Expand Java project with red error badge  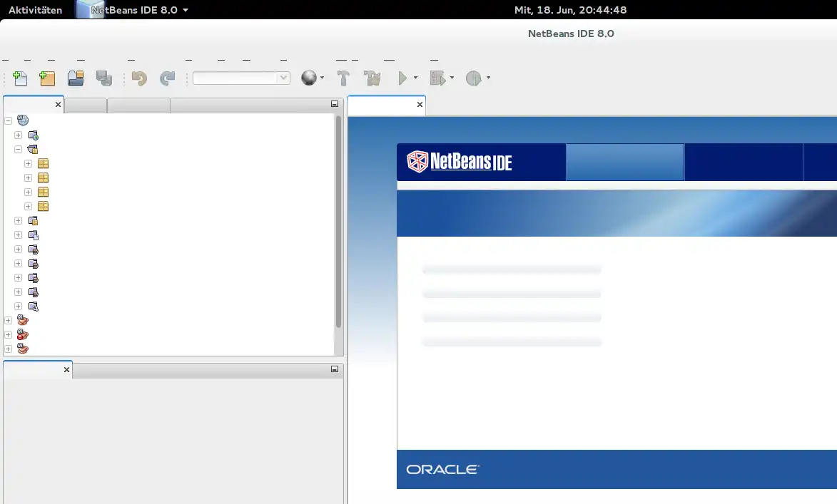[x=8, y=335]
